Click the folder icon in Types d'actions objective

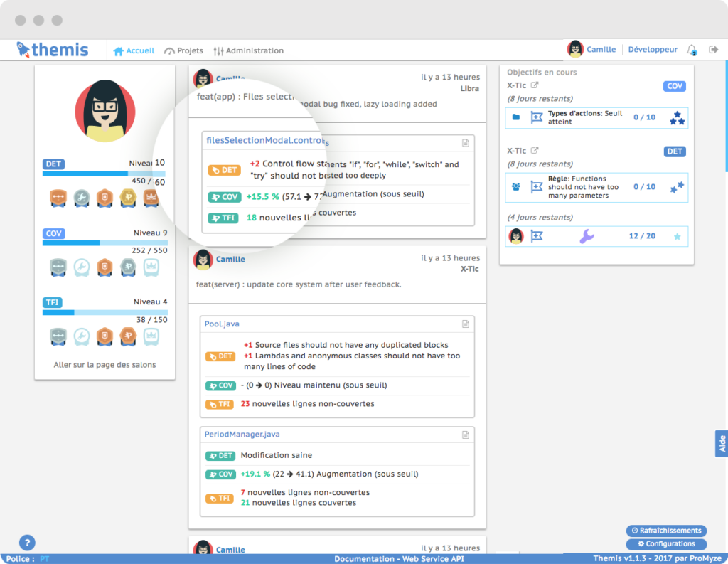515,117
